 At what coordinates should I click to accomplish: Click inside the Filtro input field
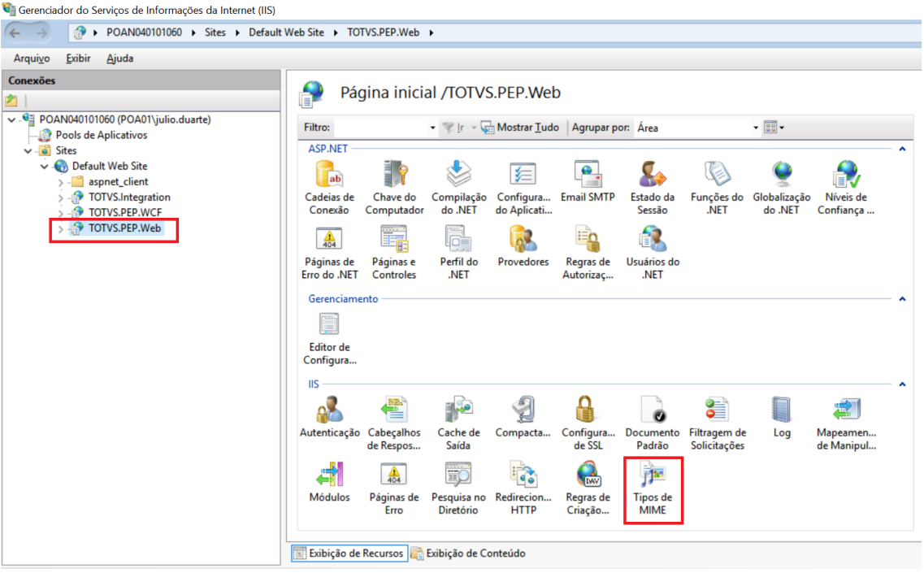[381, 128]
